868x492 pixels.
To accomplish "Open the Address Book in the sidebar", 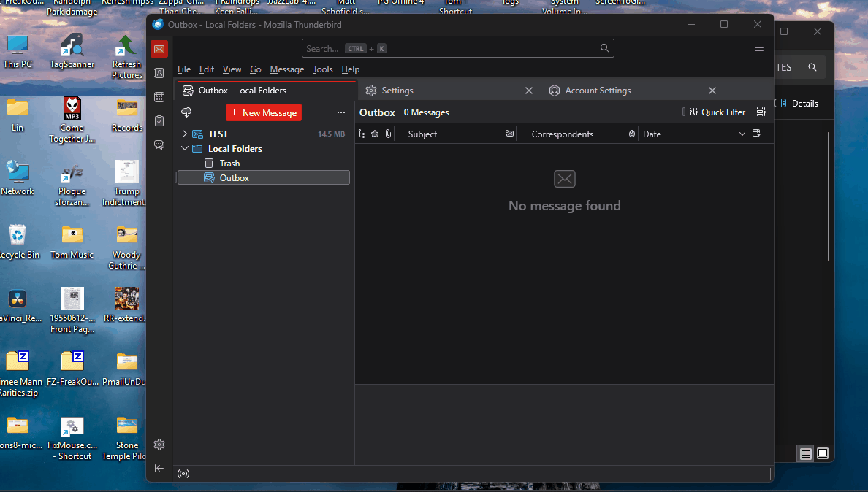I will pos(159,73).
